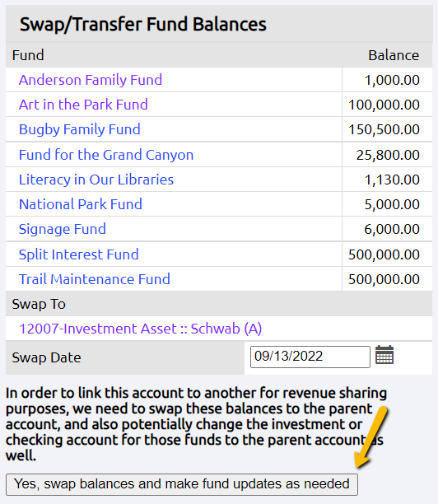
Task: Click into the Swap Date field
Action: coord(310,357)
